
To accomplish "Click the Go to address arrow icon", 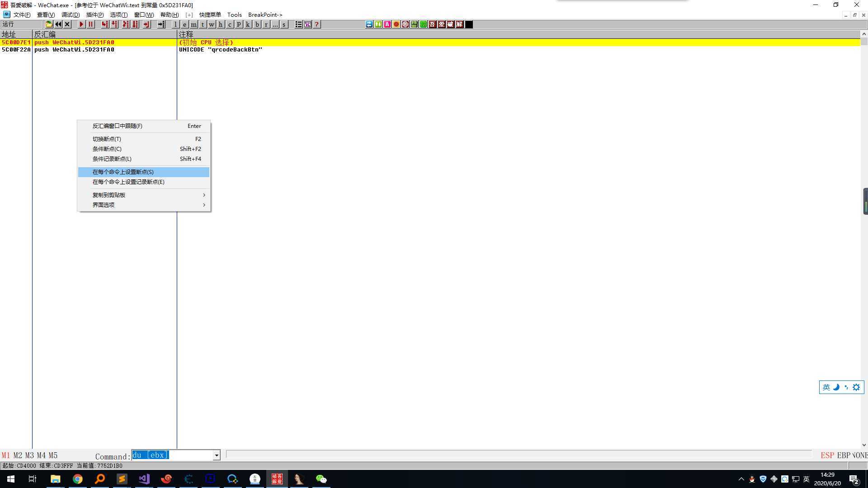I will [161, 24].
